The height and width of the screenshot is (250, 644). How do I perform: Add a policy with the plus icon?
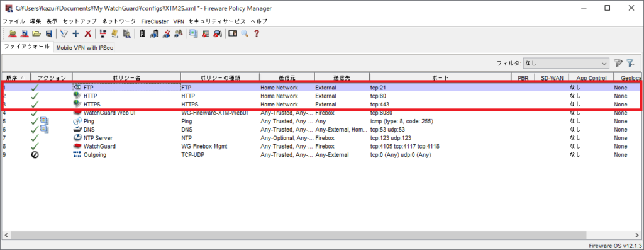pos(75,34)
